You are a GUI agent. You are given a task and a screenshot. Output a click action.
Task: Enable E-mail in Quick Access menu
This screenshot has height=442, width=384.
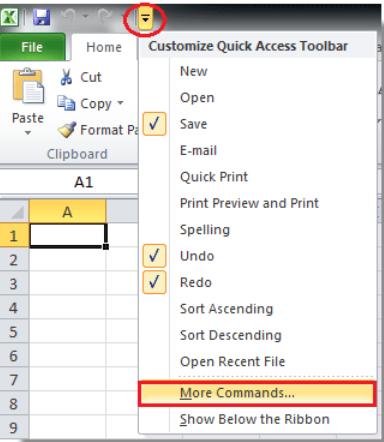pyautogui.click(x=257, y=150)
